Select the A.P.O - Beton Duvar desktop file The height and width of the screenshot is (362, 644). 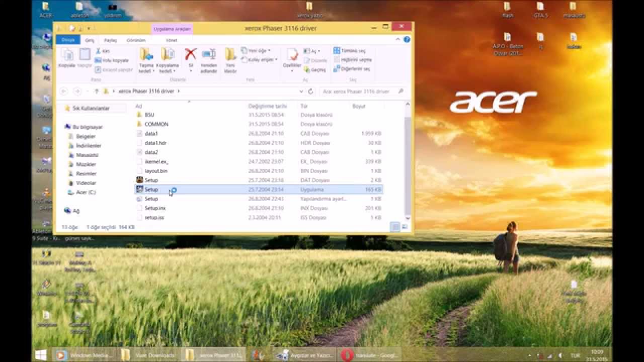(x=508, y=44)
